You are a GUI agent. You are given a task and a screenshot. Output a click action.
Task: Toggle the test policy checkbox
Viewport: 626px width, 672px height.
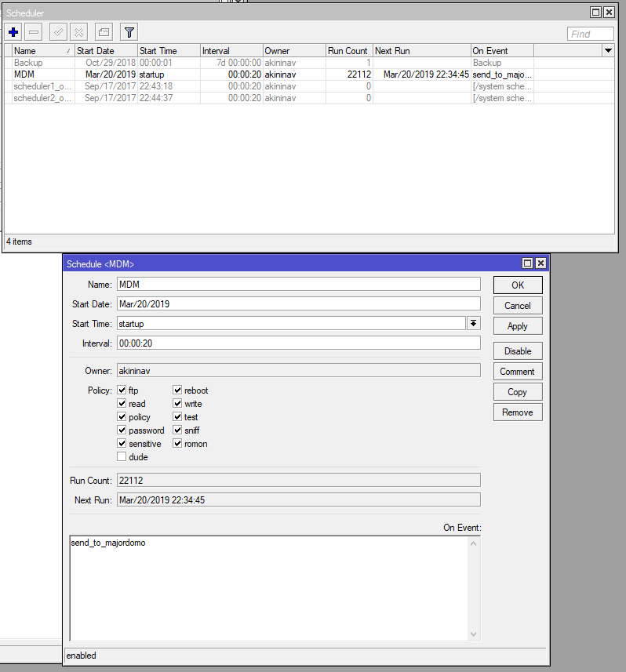177,416
